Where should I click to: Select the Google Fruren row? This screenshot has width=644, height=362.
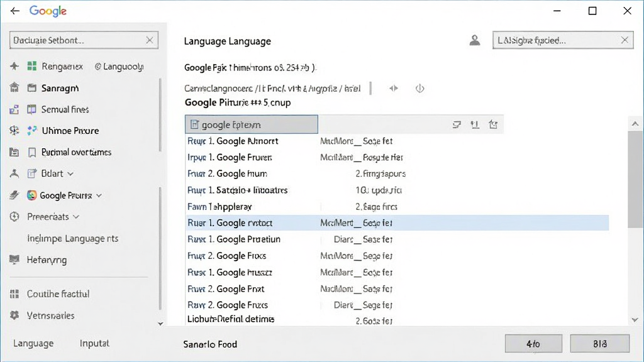coord(397,158)
